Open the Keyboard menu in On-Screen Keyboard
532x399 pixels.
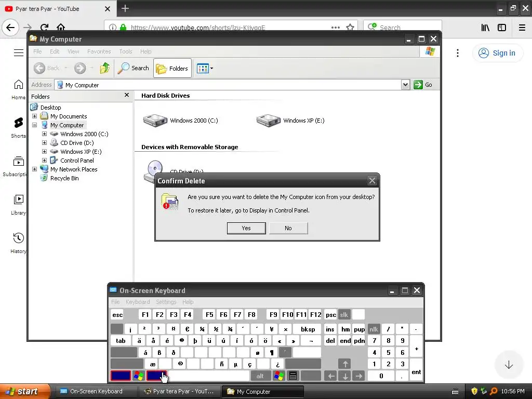point(137,302)
